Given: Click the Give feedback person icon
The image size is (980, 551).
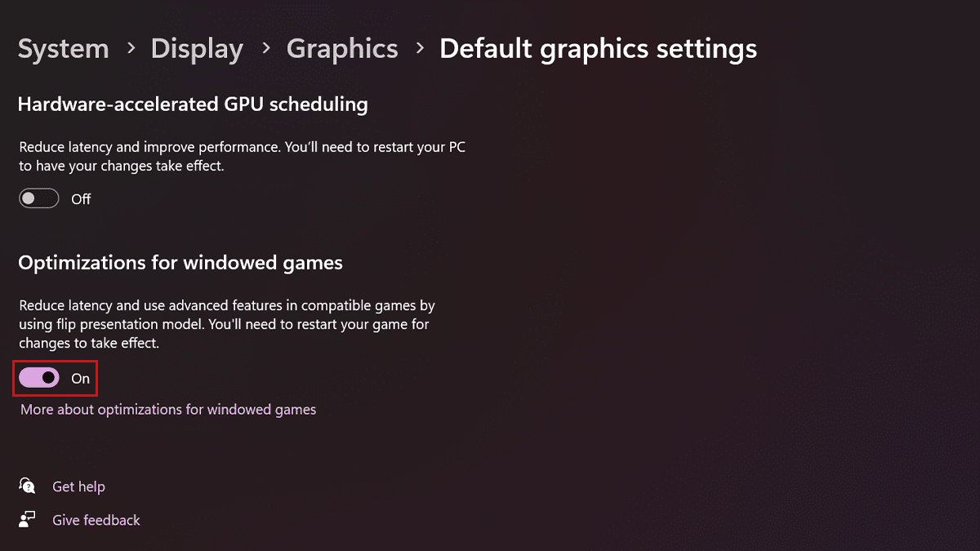Looking at the screenshot, I should coord(28,520).
